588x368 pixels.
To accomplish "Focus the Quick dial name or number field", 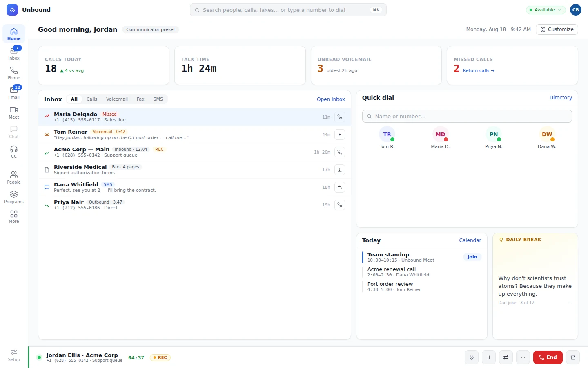I will coord(467,116).
